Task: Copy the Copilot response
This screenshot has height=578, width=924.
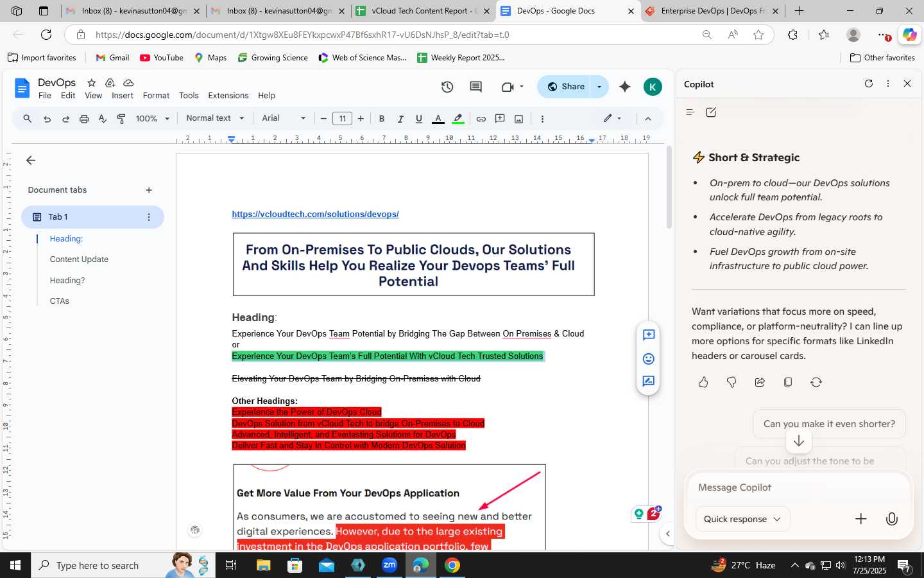Action: [x=788, y=382]
